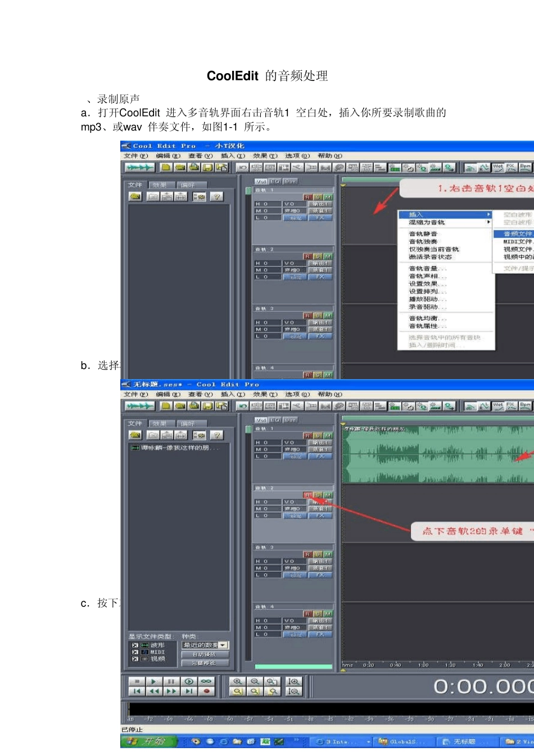Toggle the MIDI file type checkbox

click(x=135, y=652)
